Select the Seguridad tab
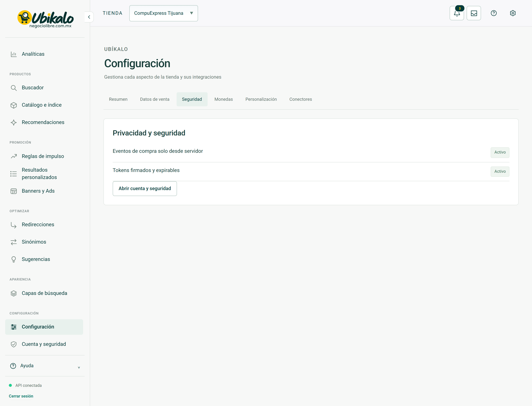 pos(192,99)
